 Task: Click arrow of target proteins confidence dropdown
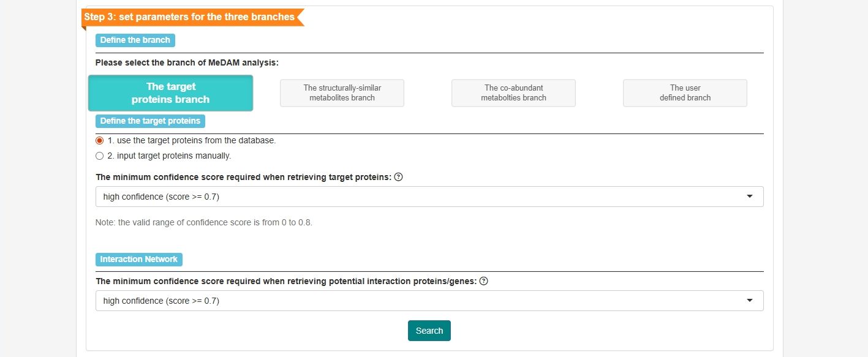click(750, 197)
